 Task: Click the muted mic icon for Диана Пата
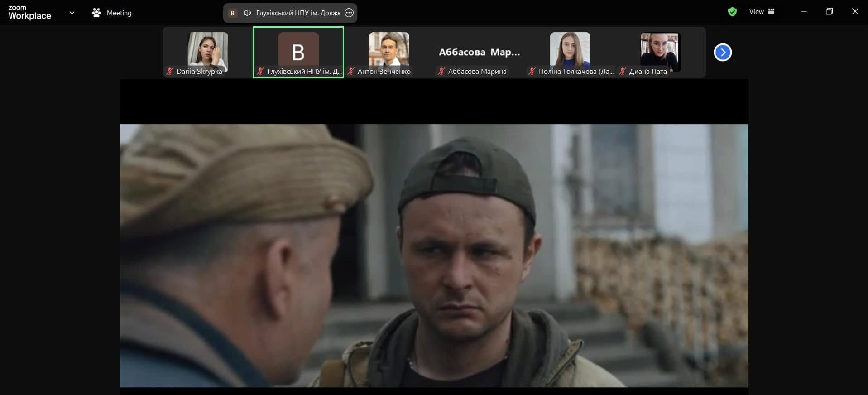pos(623,71)
